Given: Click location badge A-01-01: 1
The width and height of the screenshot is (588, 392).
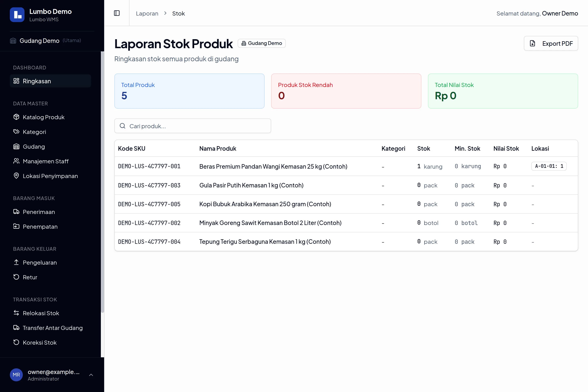Looking at the screenshot, I should coord(549,166).
